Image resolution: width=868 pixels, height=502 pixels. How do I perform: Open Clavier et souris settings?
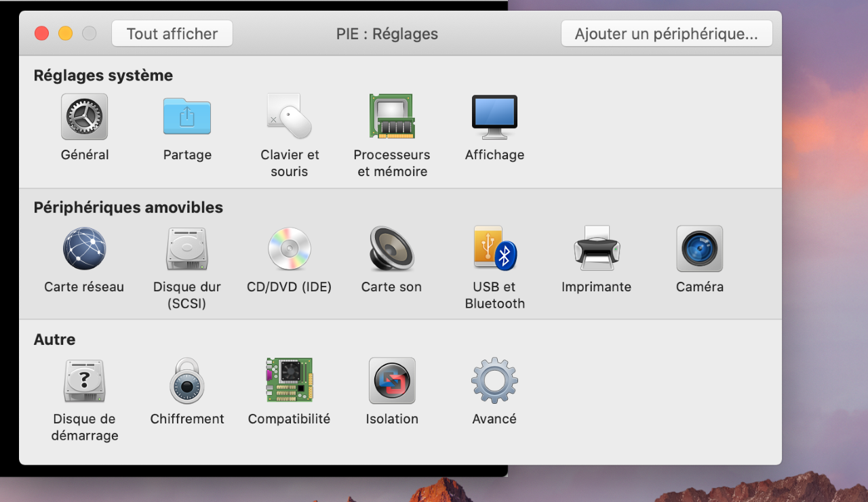tap(290, 117)
